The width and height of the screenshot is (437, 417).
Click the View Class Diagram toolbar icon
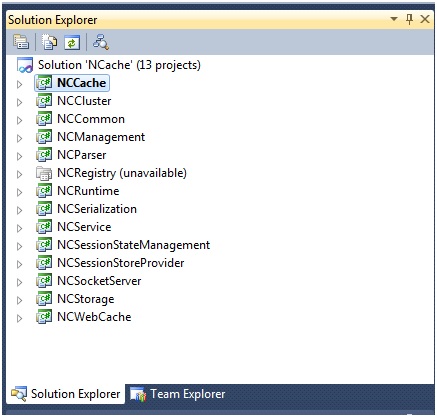(x=101, y=42)
